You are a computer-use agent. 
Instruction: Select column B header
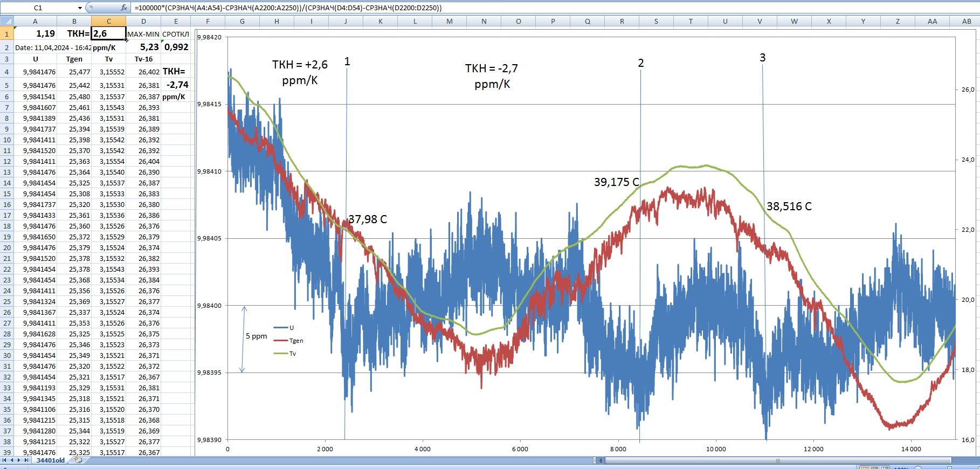[74, 22]
